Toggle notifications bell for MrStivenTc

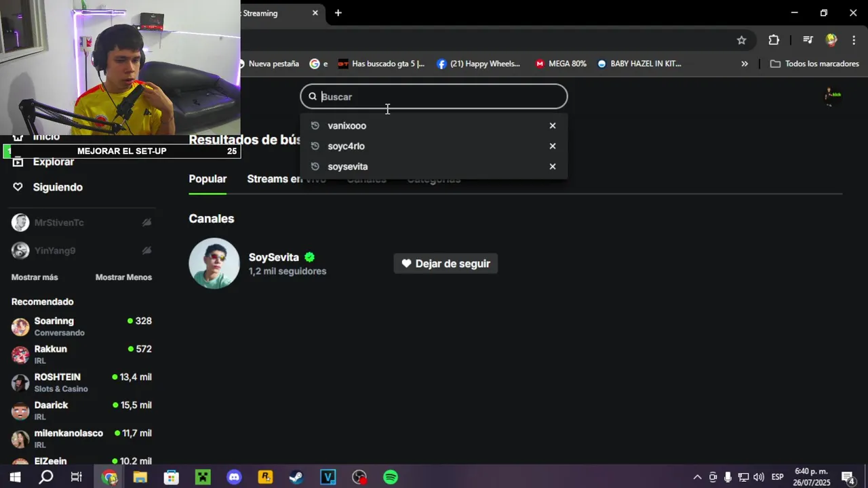pyautogui.click(x=146, y=222)
